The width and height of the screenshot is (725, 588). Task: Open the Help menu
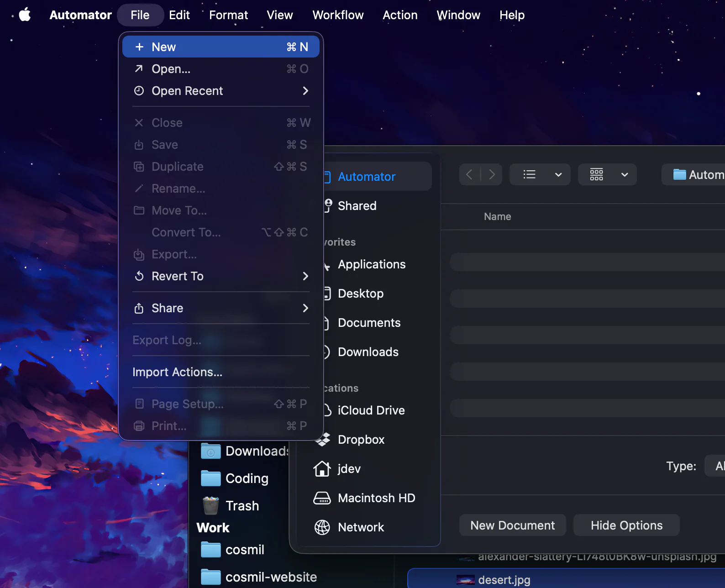point(512,15)
